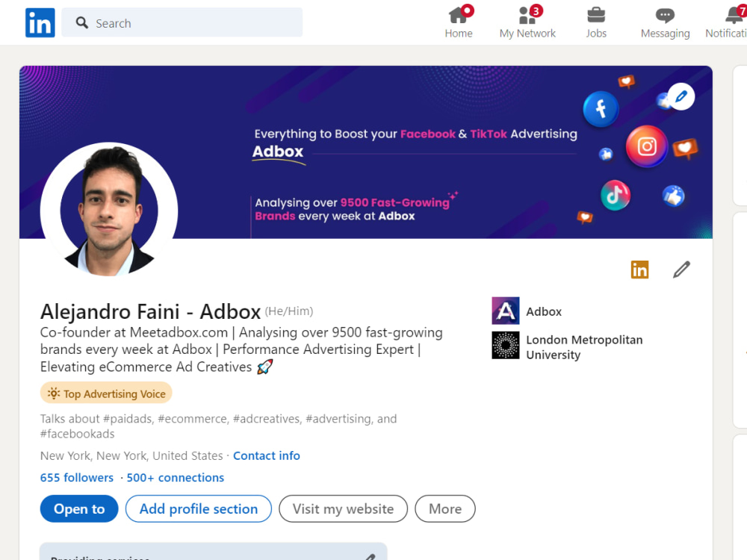Viewport: 747px width, 560px height.
Task: Edit the banner using the pencil icon
Action: point(681,96)
